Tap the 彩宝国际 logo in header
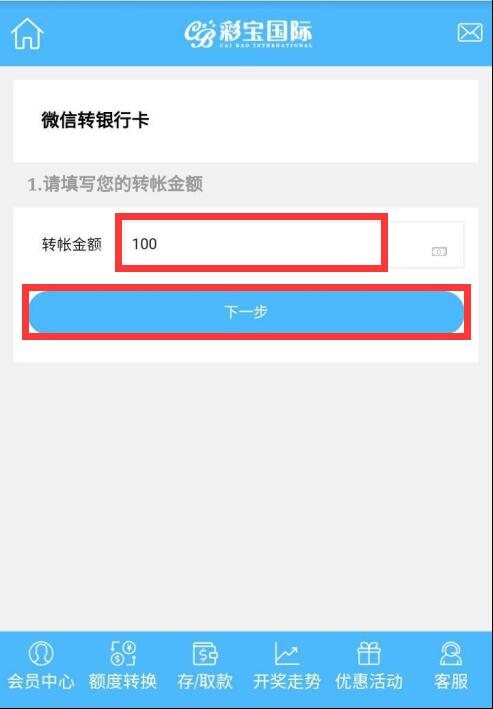This screenshot has height=709, width=493. pyautogui.click(x=248, y=33)
